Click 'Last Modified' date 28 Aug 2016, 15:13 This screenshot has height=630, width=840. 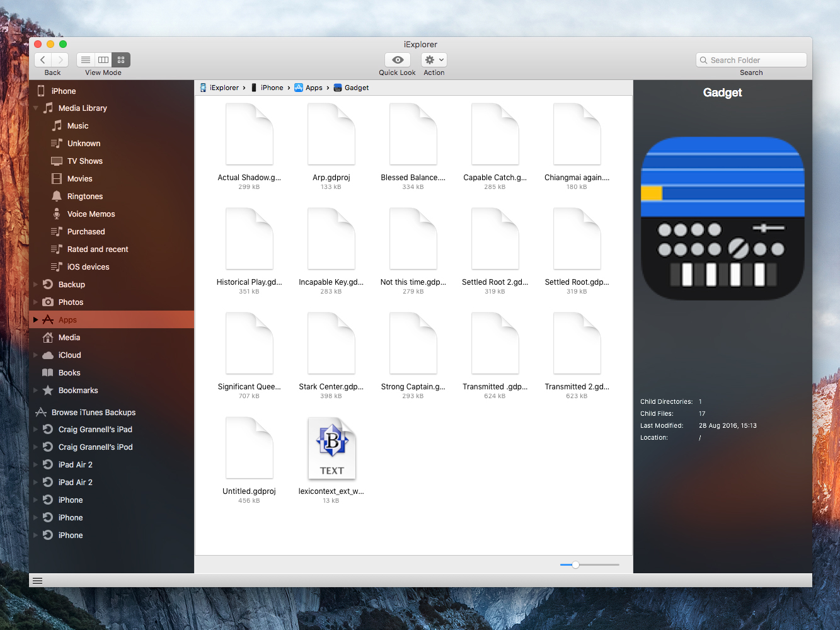728,426
